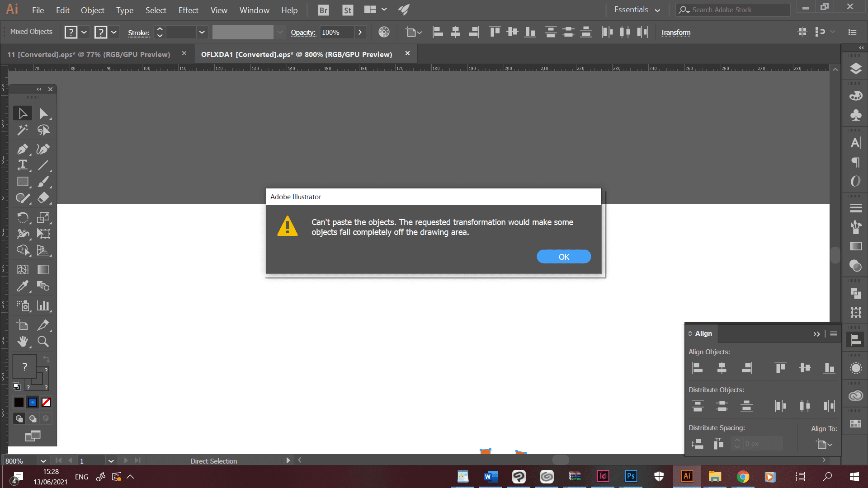Open the Transform panel link
This screenshot has height=488, width=868.
click(675, 33)
